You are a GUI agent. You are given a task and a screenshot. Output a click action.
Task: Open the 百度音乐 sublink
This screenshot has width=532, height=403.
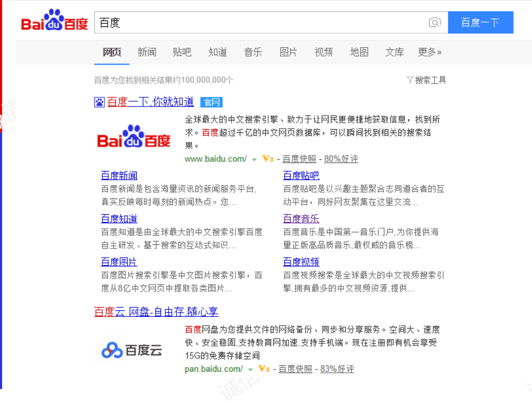click(302, 218)
